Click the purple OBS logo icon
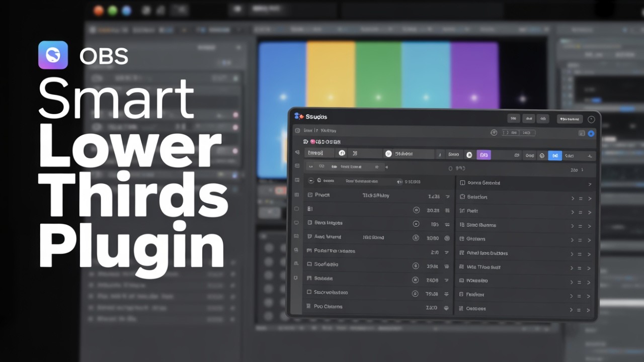 (53, 55)
